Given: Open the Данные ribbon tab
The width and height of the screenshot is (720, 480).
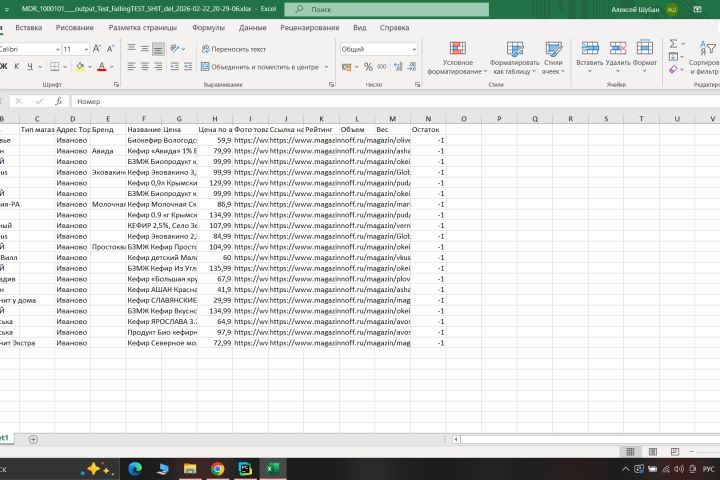Looking at the screenshot, I should click(252, 28).
